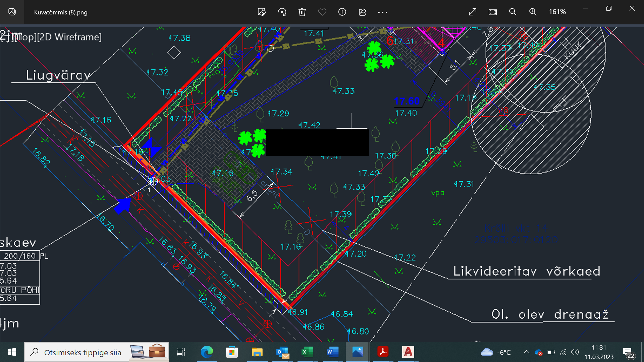Click the Edit image icon

[x=262, y=12]
